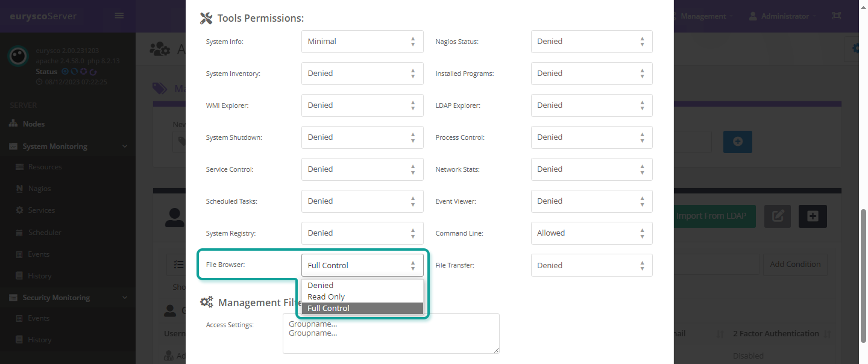Click the Nodes sidebar icon
Screen dimensions: 868x364
pos(14,124)
